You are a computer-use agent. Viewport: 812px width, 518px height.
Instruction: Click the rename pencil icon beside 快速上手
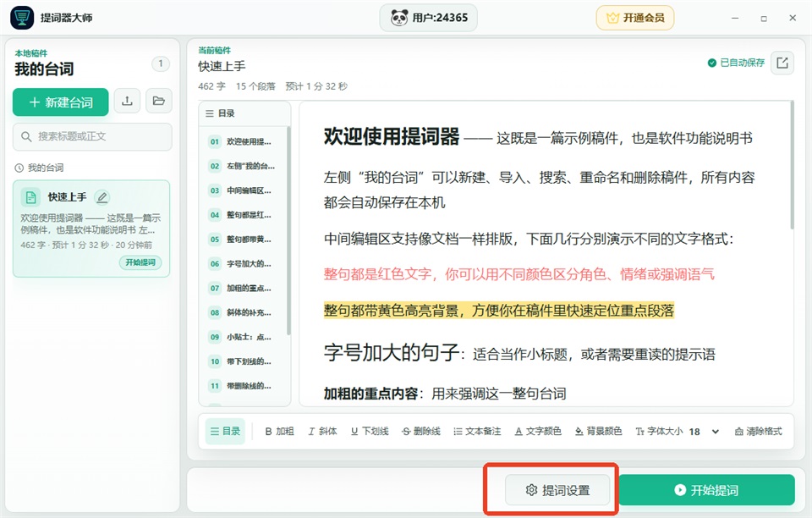click(x=102, y=197)
